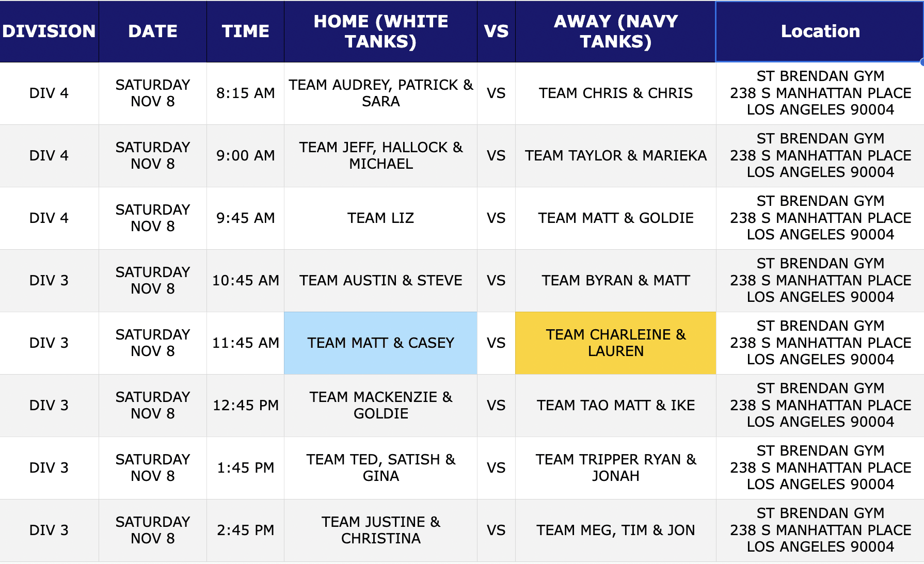Select TEAM CHRIS & CHRIS cell
Screen dimensions: 924x564
[x=615, y=93]
